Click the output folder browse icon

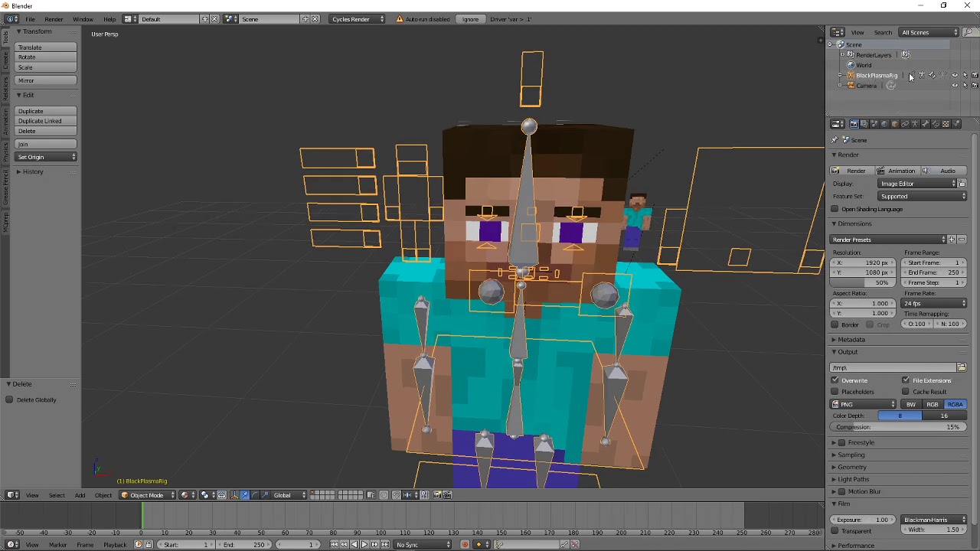962,367
